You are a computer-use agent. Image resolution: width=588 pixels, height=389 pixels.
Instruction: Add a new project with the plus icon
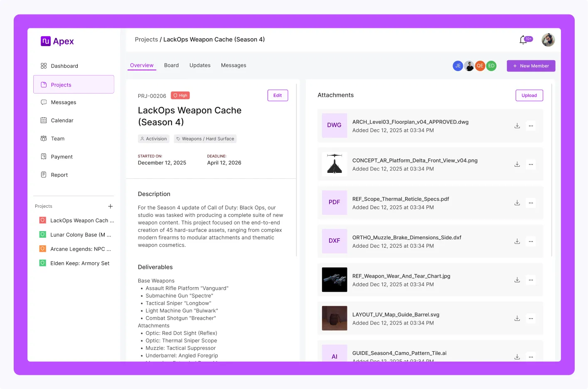[x=111, y=207]
